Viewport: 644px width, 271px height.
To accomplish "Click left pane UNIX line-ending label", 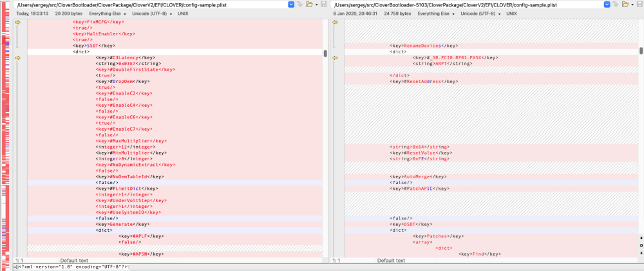I will [x=183, y=14].
